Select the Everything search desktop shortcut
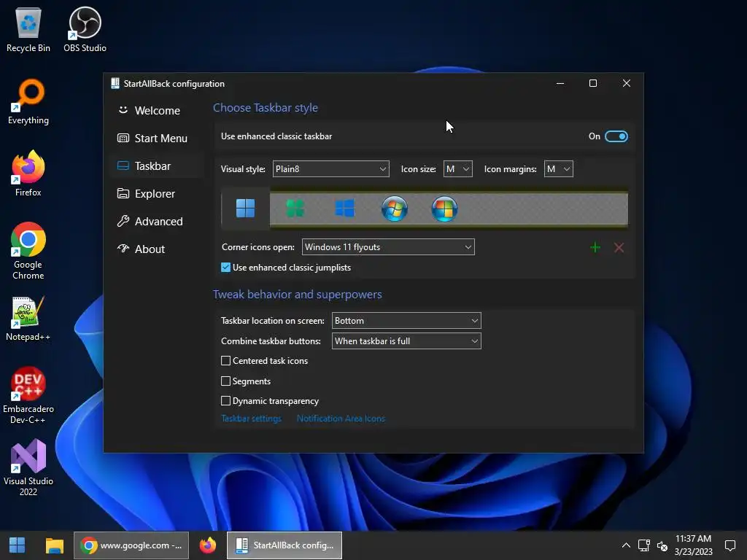This screenshot has width=747, height=560. (28, 102)
